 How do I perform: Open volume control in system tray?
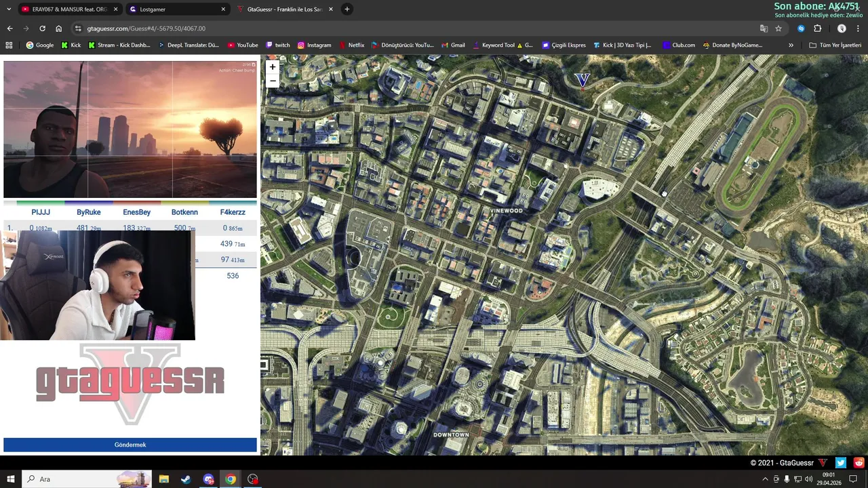point(808,479)
